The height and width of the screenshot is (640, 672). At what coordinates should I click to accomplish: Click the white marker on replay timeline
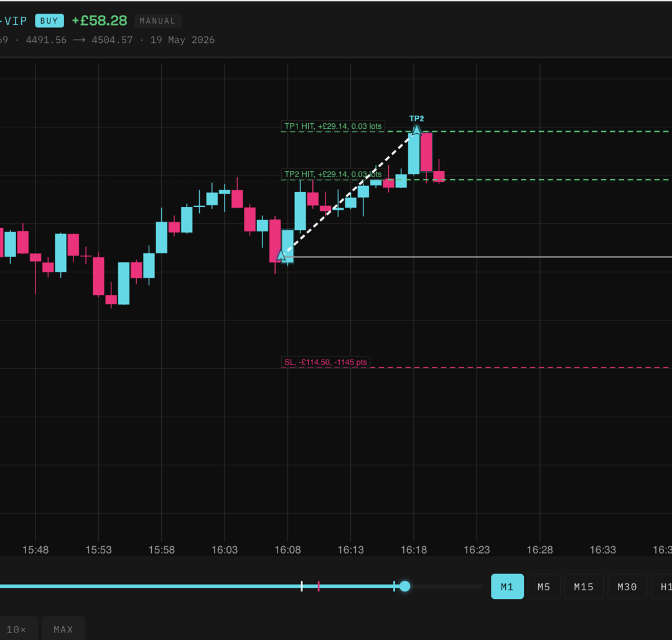pos(302,586)
